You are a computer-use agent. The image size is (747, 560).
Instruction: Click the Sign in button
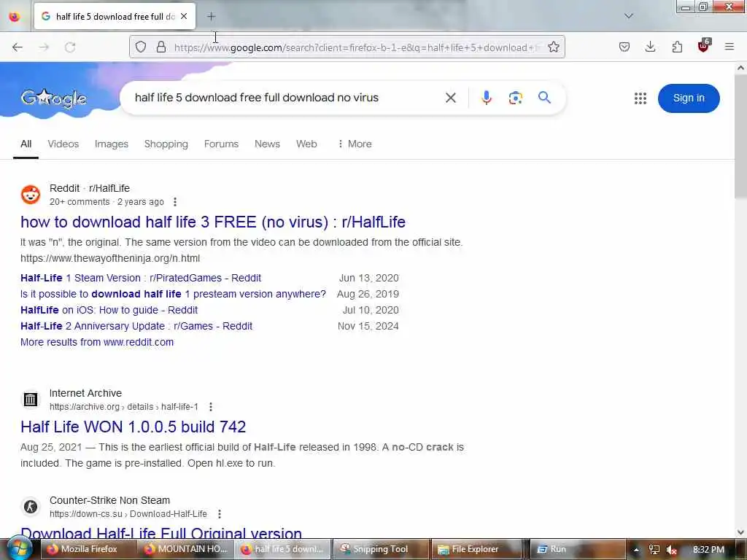689,98
